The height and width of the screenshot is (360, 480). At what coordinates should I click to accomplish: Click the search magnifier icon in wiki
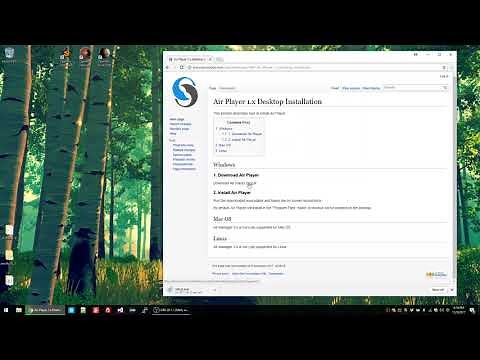click(x=445, y=88)
